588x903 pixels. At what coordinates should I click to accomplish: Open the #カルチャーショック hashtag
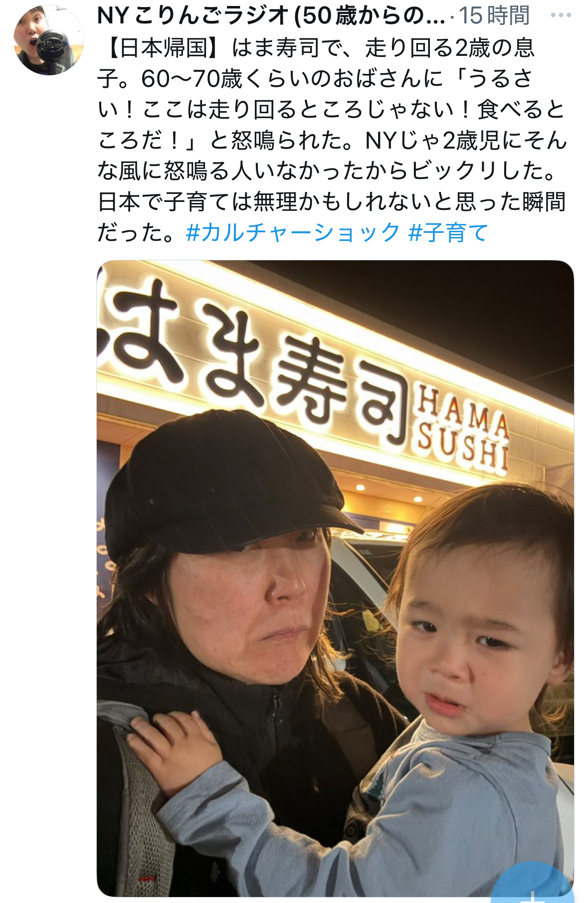click(293, 232)
